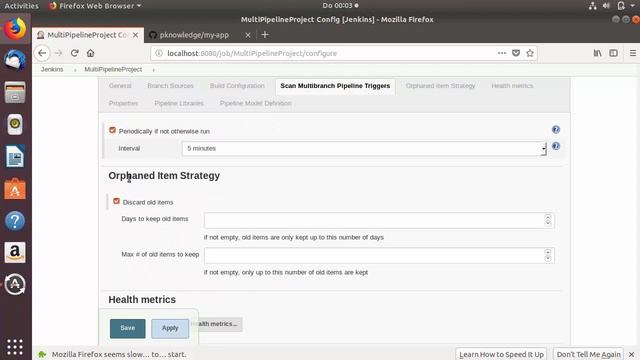
Task: Open MultiPipelineProject breadcrumb link
Action: tap(113, 69)
